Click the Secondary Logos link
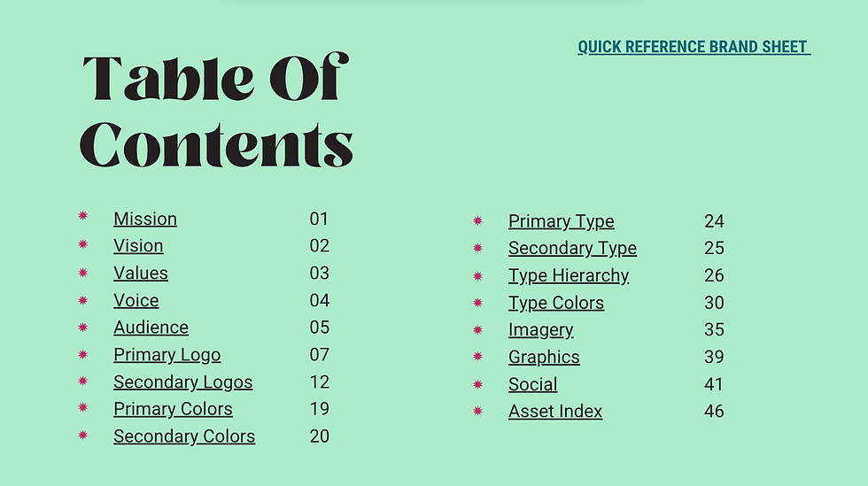This screenshot has width=868, height=486. tap(183, 382)
